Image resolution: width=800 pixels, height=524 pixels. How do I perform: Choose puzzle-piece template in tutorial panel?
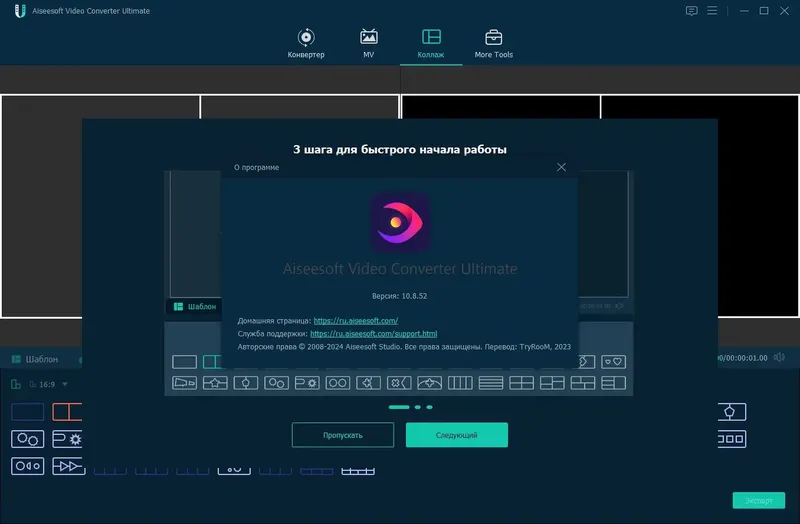(368, 383)
